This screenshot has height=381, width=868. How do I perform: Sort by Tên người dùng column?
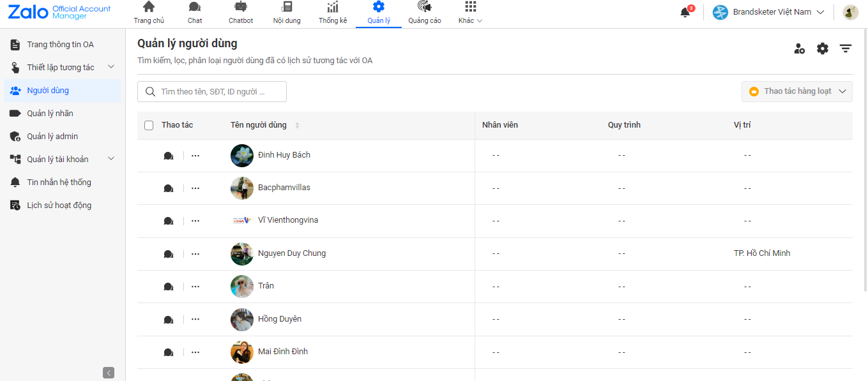click(x=297, y=125)
